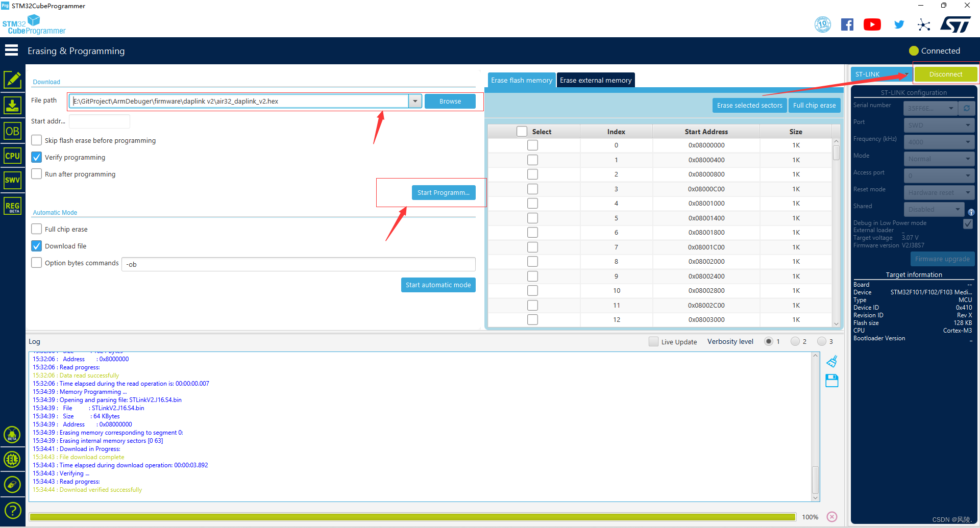The width and height of the screenshot is (980, 528).
Task: Enable Option bytes commands checkbox
Action: pos(37,263)
